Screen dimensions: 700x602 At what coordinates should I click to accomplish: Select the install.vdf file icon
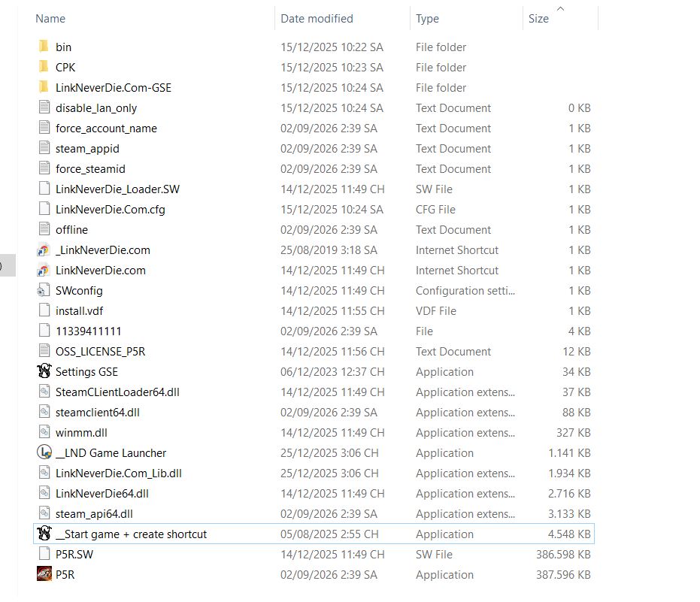[44, 310]
